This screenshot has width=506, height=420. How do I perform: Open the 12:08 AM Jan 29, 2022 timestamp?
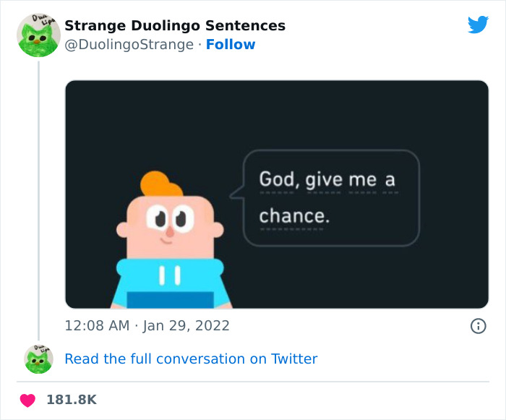147,326
